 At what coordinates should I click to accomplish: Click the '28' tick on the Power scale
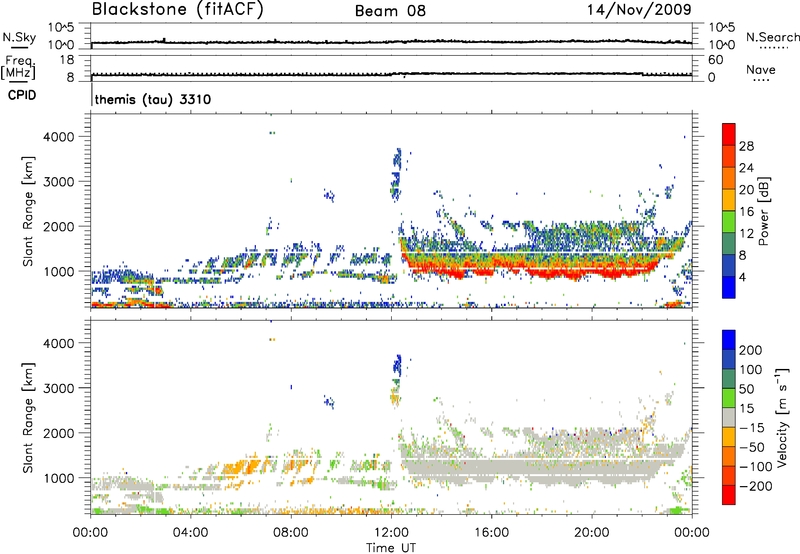pos(746,146)
